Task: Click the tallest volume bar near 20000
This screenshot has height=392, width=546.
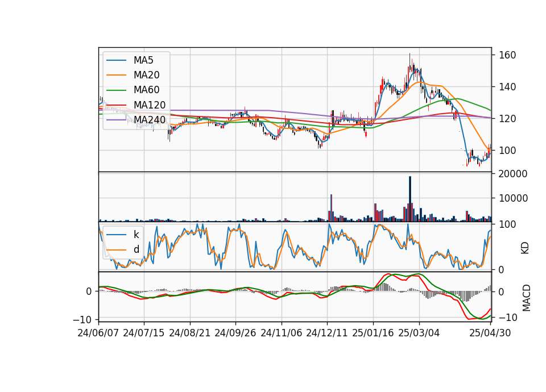Action: (410, 199)
